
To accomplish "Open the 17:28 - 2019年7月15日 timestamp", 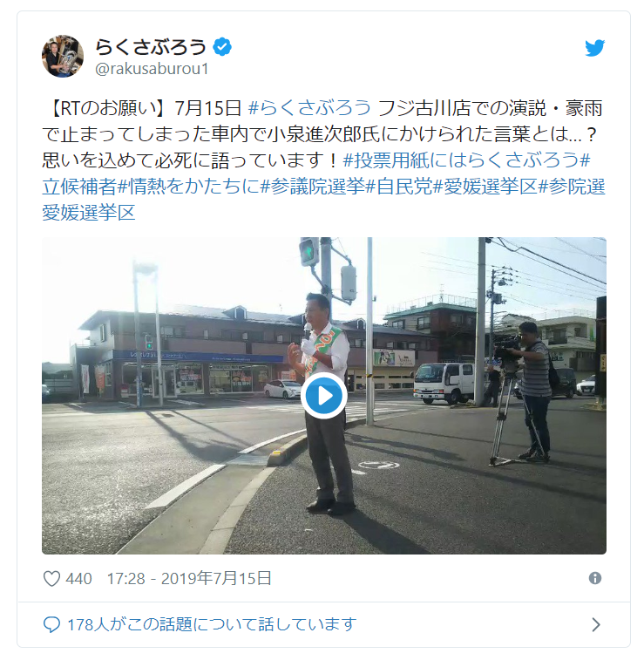I will tap(189, 578).
